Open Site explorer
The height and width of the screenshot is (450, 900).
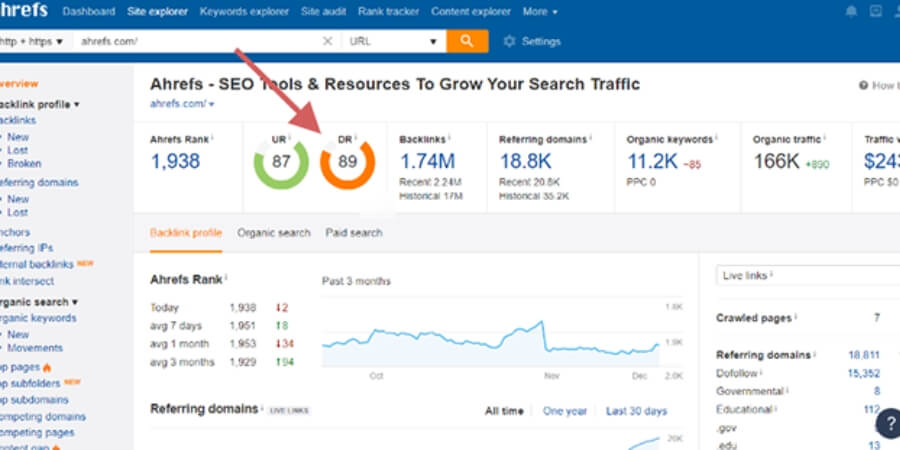tap(157, 11)
